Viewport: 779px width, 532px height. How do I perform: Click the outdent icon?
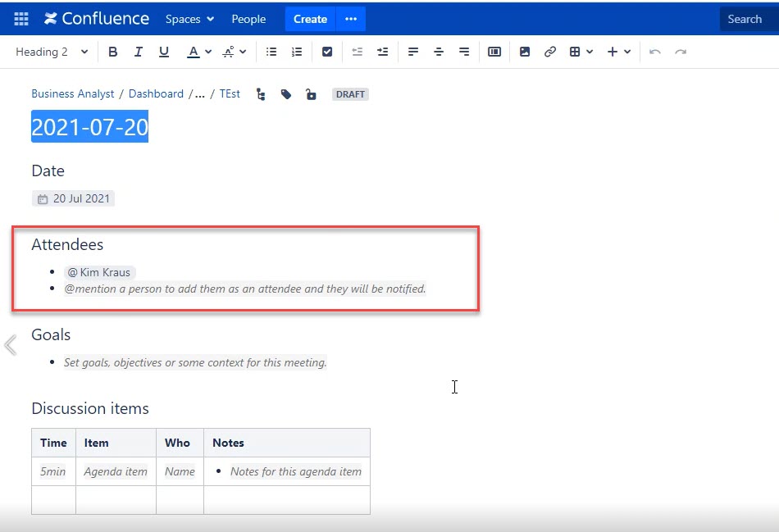point(358,52)
